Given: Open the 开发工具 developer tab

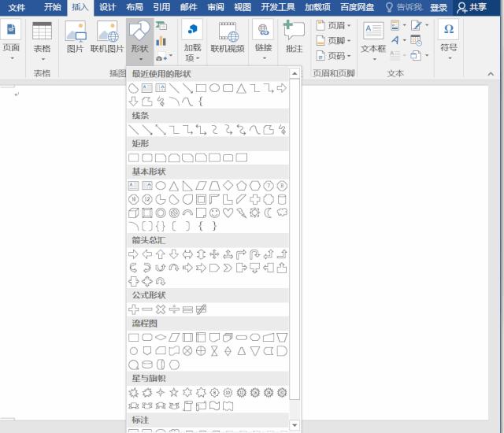Looking at the screenshot, I should (278, 7).
